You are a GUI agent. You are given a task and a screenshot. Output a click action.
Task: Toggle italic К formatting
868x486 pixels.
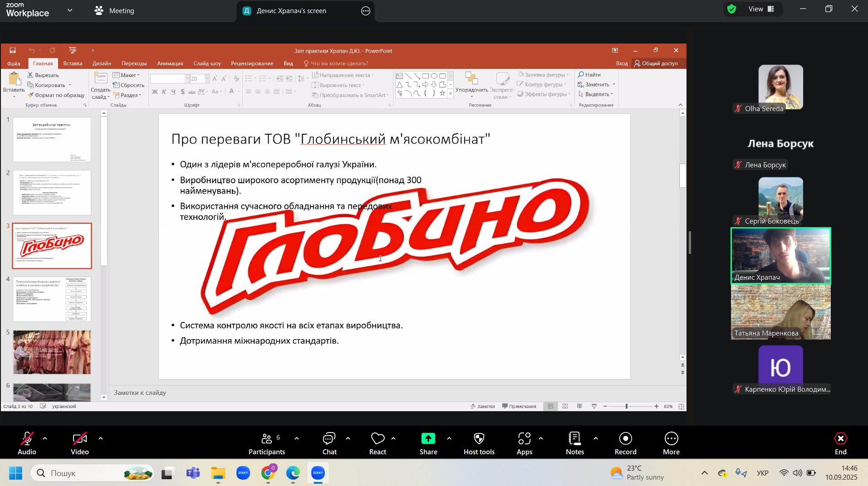pos(164,92)
